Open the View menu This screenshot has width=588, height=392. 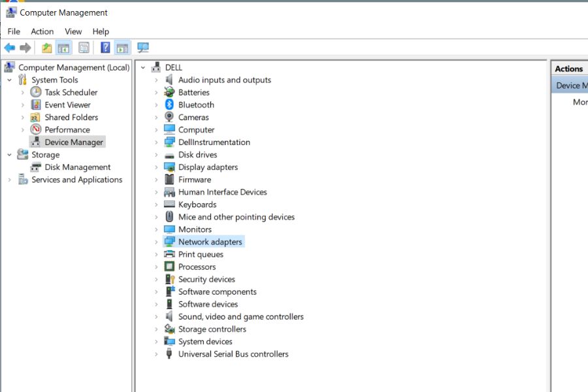coord(73,31)
